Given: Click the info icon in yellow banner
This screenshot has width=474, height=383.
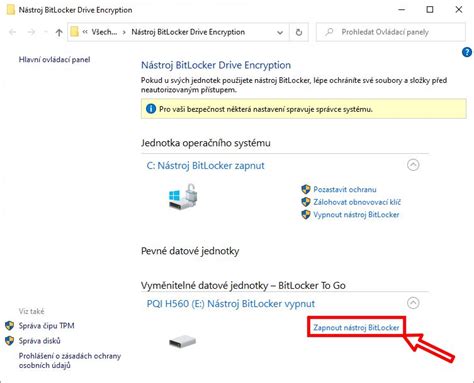Looking at the screenshot, I should click(x=151, y=109).
